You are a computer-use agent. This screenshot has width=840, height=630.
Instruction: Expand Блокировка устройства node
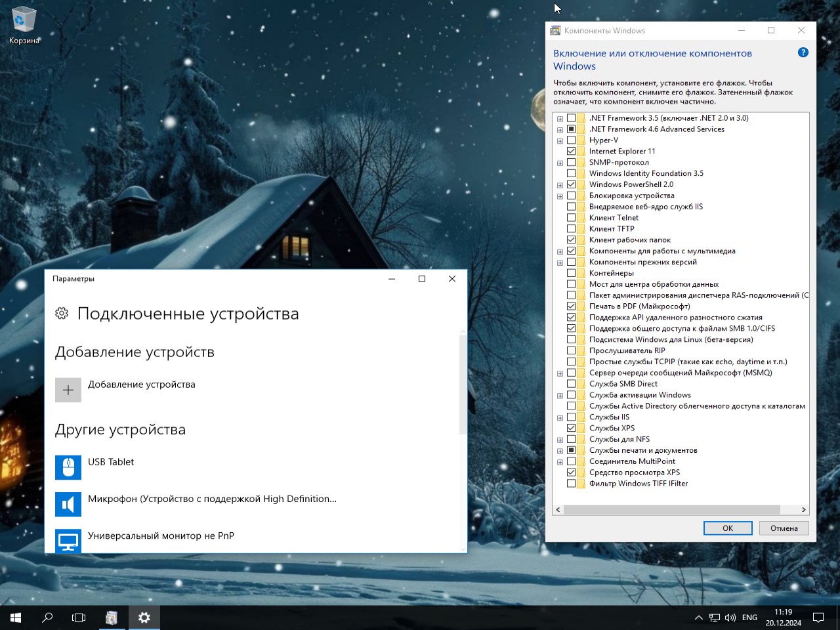point(560,196)
